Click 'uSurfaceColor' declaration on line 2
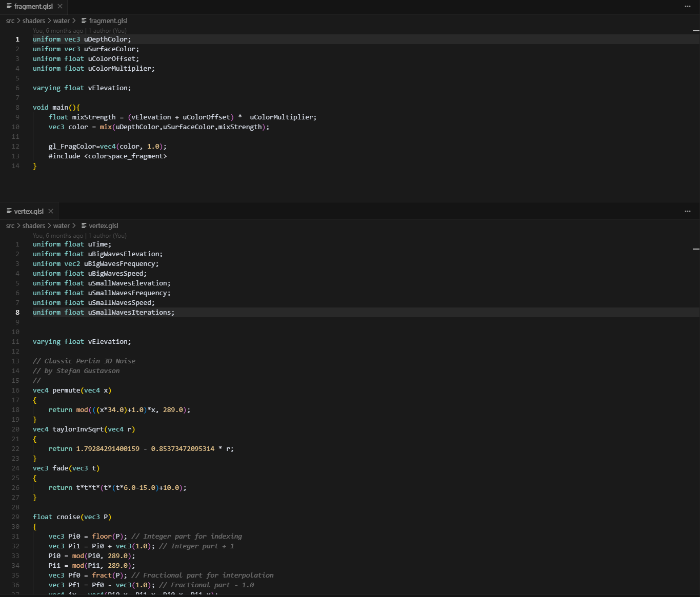The image size is (700, 597). pos(110,49)
